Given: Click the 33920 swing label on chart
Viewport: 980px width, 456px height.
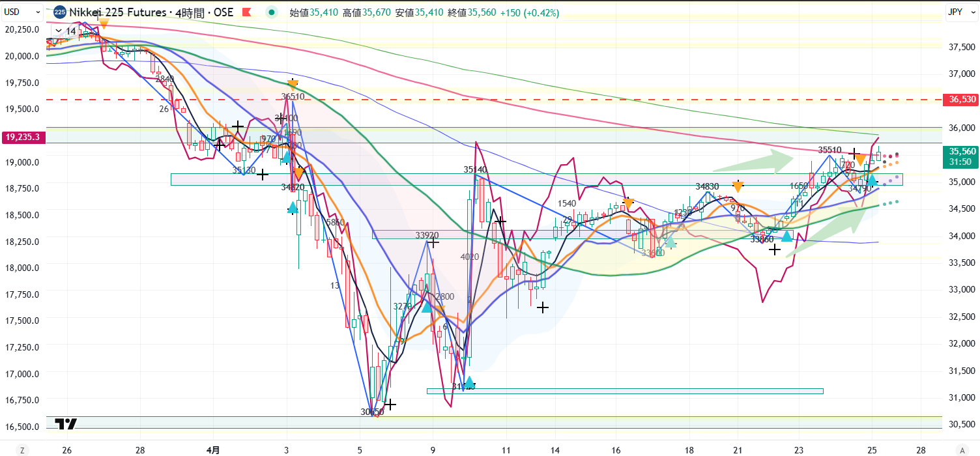Looking at the screenshot, I should click(427, 235).
